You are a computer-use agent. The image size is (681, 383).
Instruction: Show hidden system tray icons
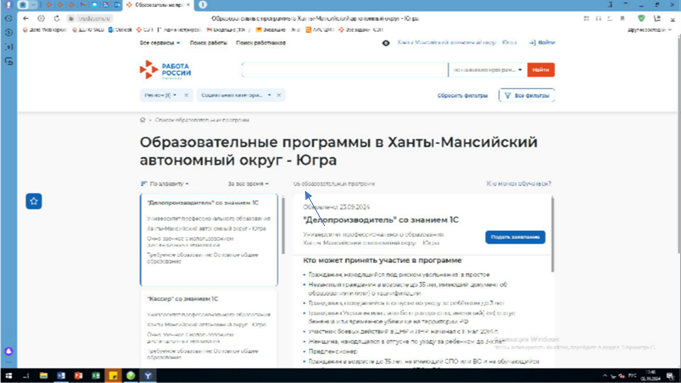tap(605, 376)
